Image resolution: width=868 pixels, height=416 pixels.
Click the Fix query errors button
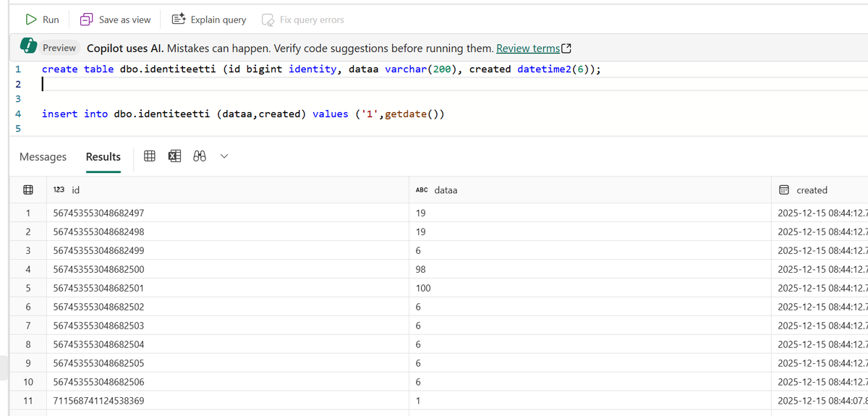click(302, 20)
